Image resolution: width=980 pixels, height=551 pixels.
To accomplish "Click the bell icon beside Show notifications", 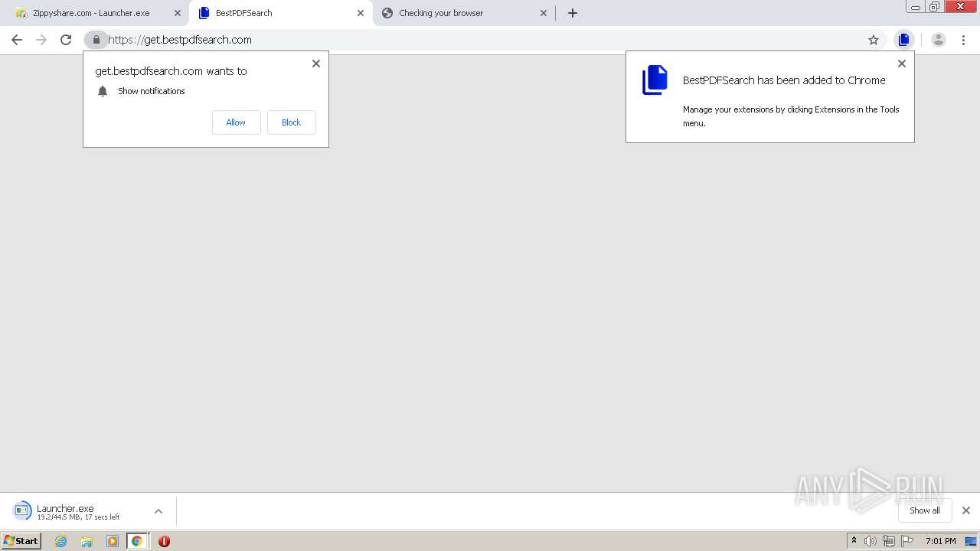I will coord(103,91).
